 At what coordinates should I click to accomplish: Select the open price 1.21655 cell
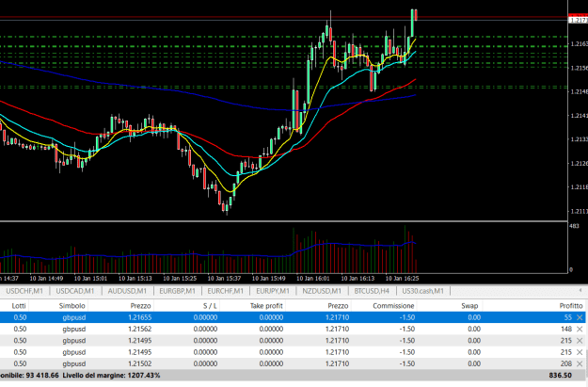tap(140, 317)
